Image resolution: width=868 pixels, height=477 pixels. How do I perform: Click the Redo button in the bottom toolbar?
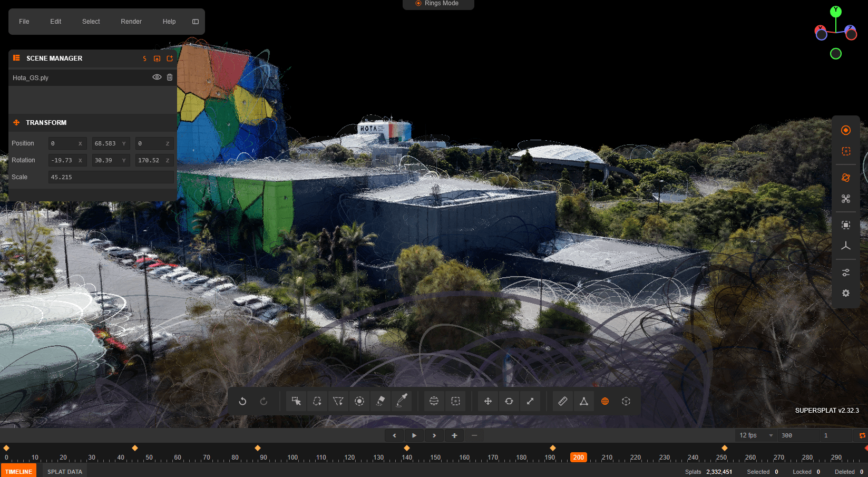point(264,401)
